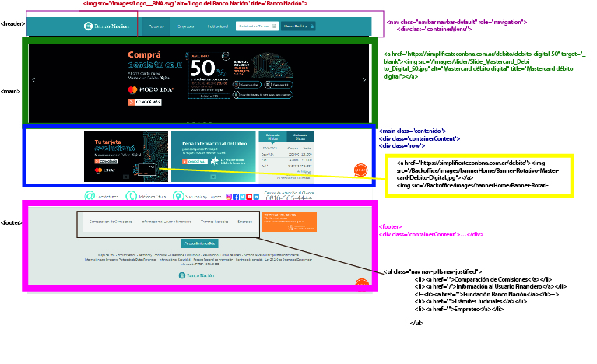Viewport: 597px width, 364px height.
Task: Open Sucursales y Cajeros location pin icon
Action: click(x=178, y=197)
